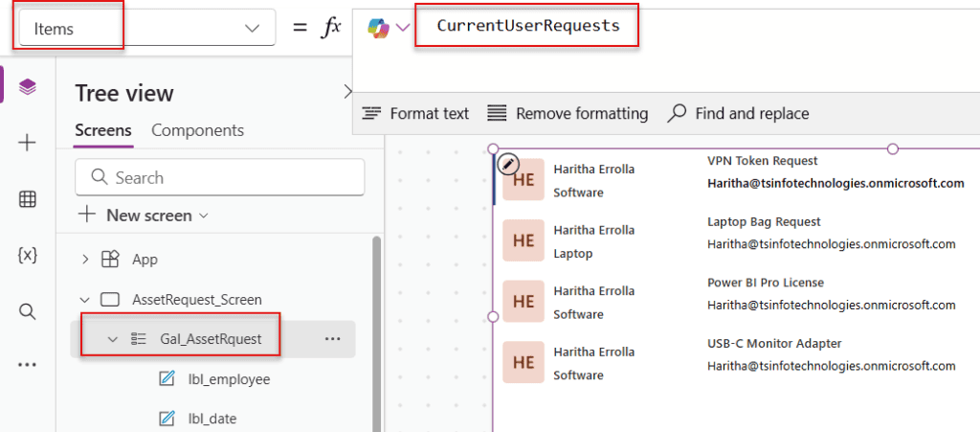Click the Insert plus icon in sidebar
This screenshot has width=980, height=432.
(x=27, y=143)
